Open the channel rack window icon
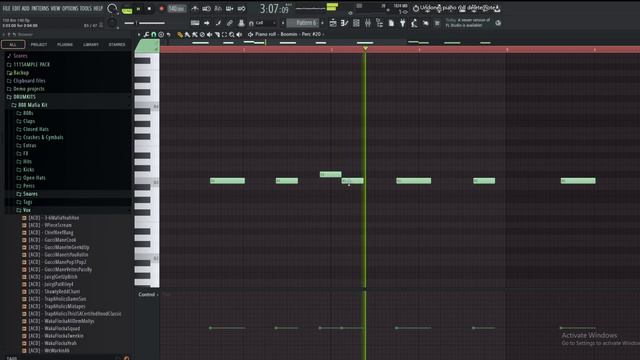This screenshot has height=360, width=640. (x=356, y=23)
